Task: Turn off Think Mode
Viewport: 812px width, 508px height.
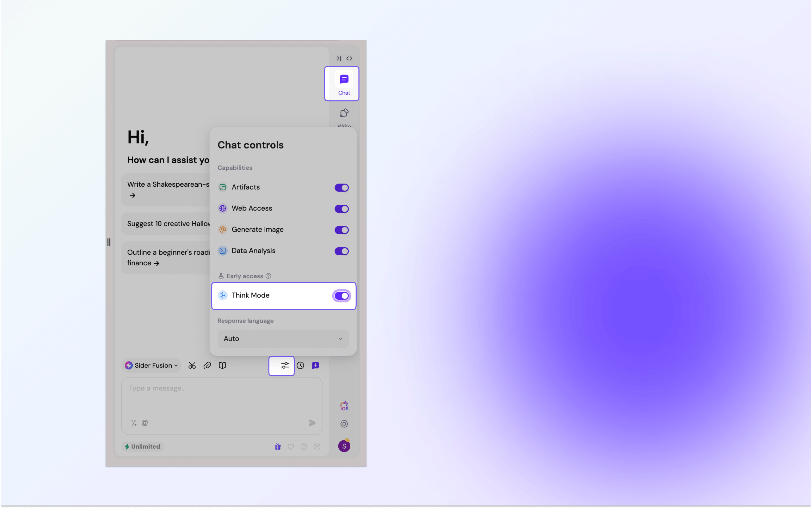Action: pos(341,296)
